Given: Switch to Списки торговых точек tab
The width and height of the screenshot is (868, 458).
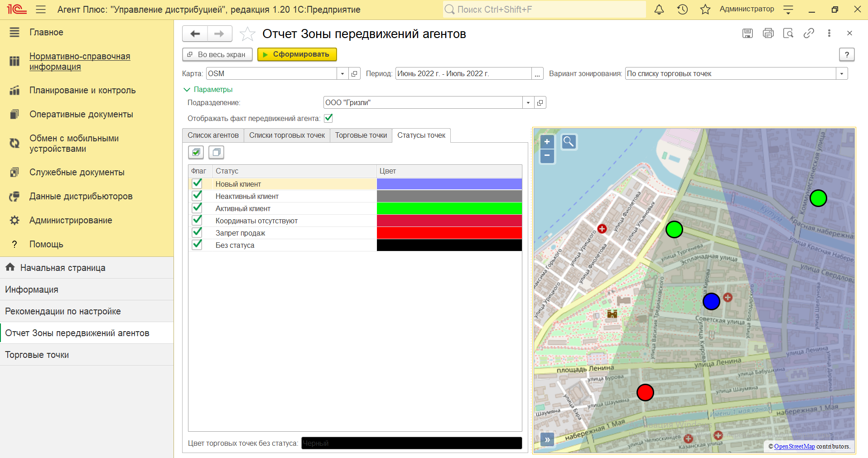Looking at the screenshot, I should (x=287, y=135).
